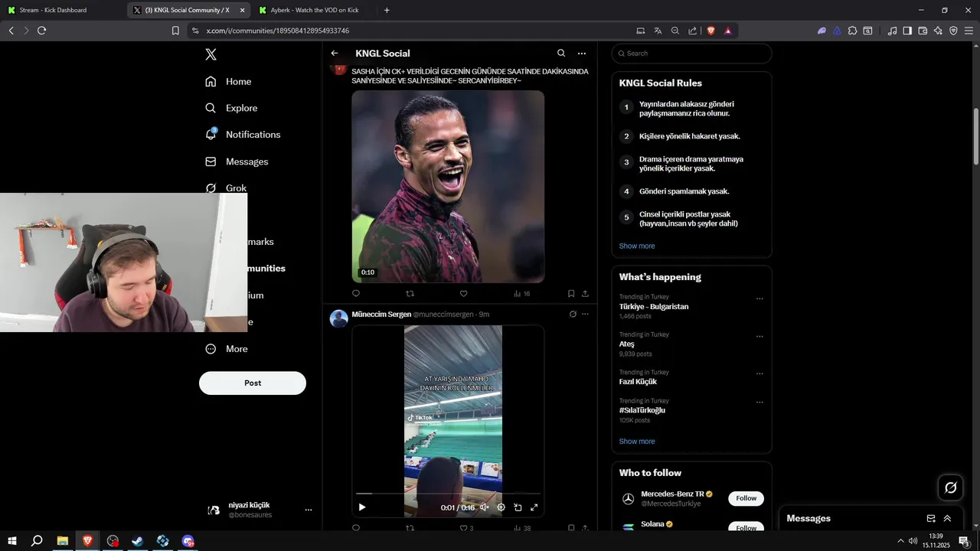980x551 pixels.
Task: Like the SASHA İÇİN CK+ post
Action: (x=463, y=294)
